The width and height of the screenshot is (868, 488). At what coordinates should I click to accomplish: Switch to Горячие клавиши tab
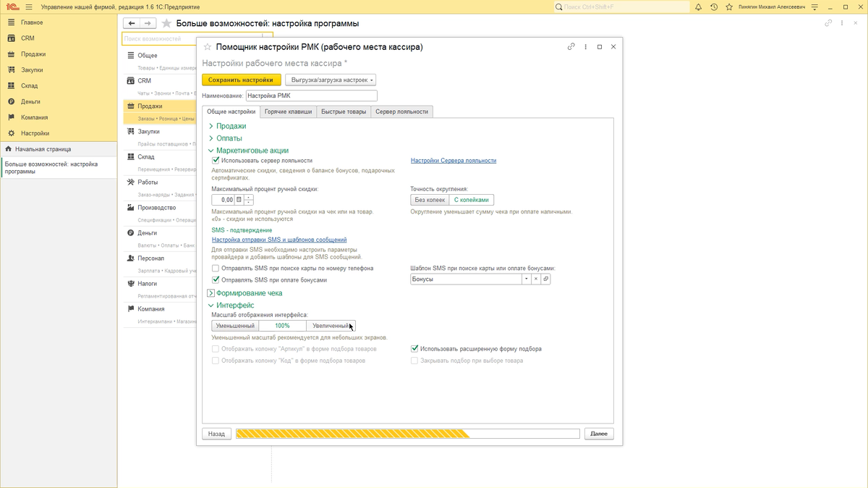[x=288, y=112]
